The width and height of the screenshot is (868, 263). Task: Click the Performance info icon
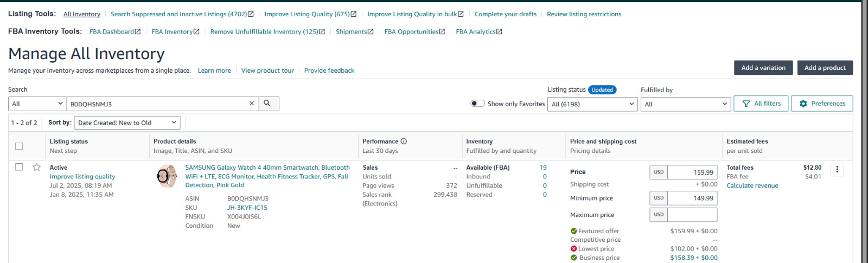(404, 142)
